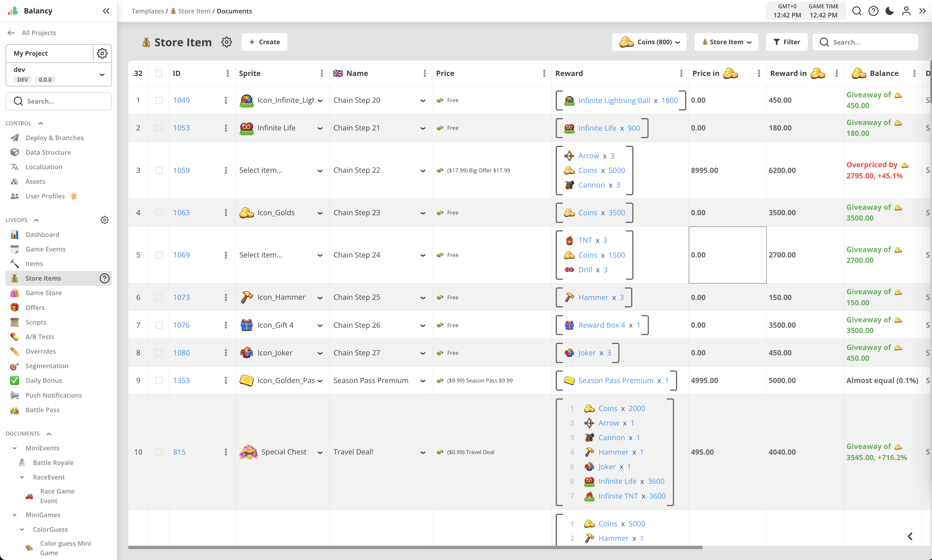Open Store Item settings gear next to title

point(227,42)
